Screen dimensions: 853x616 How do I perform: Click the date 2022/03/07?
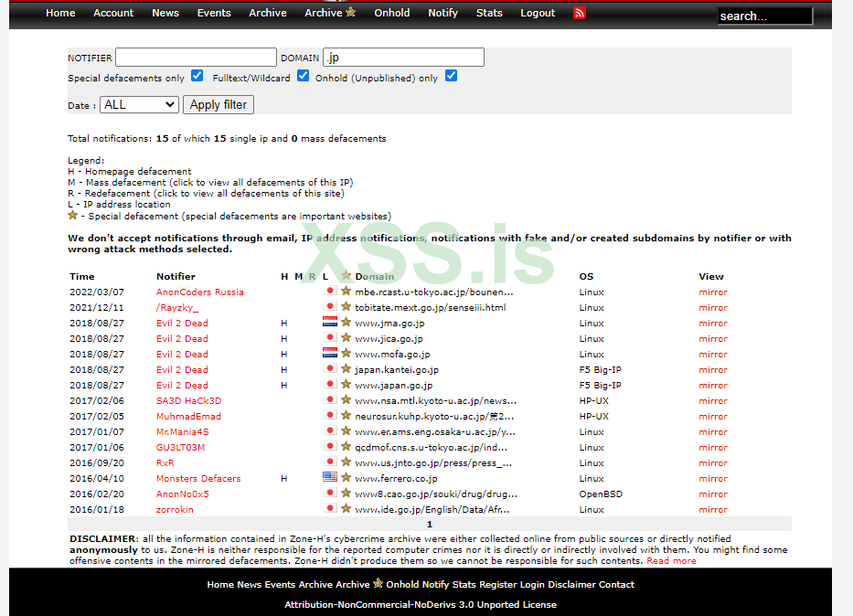97,292
